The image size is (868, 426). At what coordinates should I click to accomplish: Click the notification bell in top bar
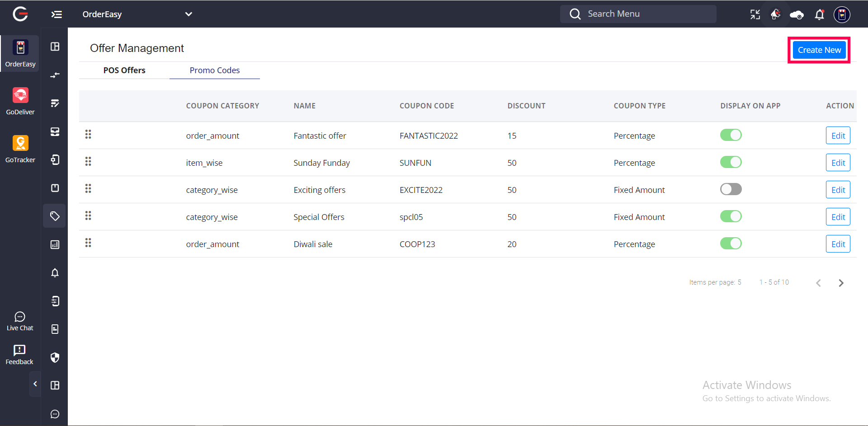[x=819, y=14]
